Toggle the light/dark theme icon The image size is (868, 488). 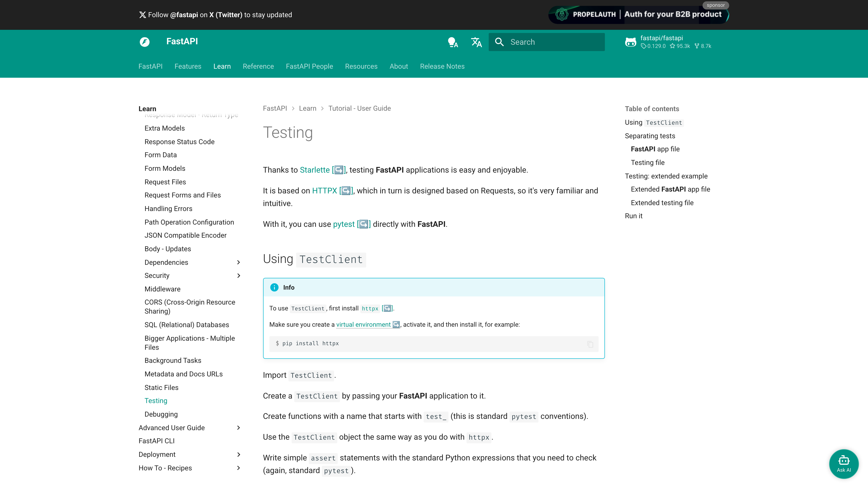pos(453,42)
